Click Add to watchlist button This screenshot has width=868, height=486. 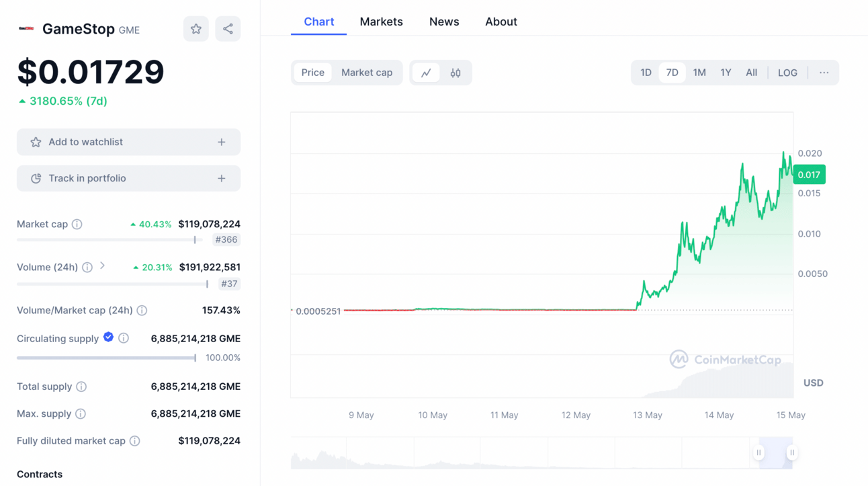click(128, 142)
